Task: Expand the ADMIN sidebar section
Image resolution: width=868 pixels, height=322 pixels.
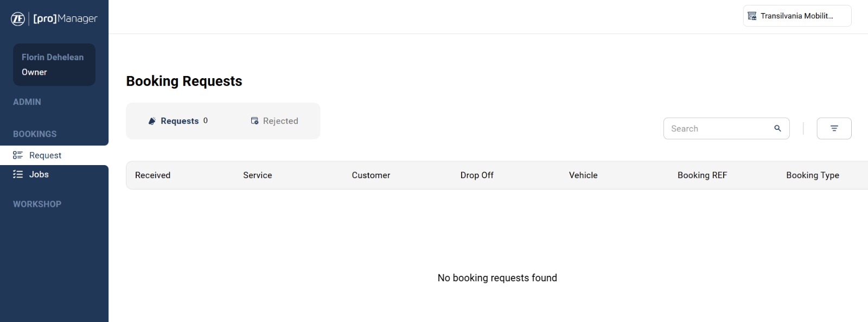Action: tap(27, 102)
